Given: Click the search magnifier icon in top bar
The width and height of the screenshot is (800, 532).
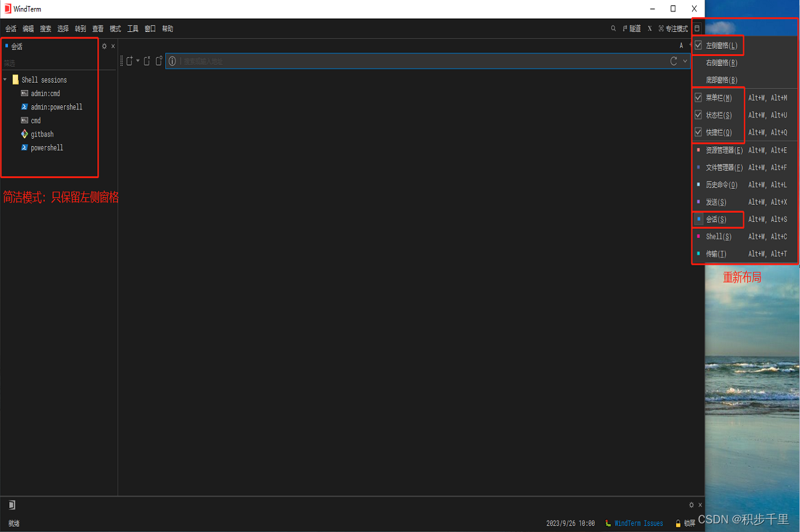Looking at the screenshot, I should (613, 29).
